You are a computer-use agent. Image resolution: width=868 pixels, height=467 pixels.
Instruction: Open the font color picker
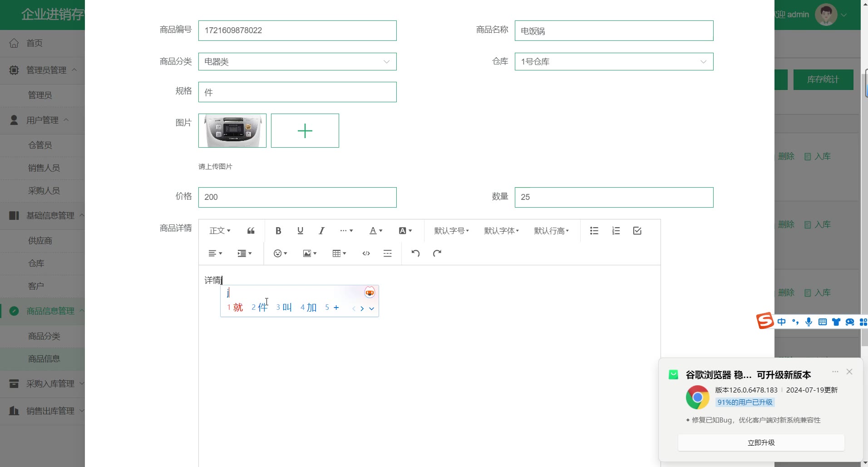(375, 231)
